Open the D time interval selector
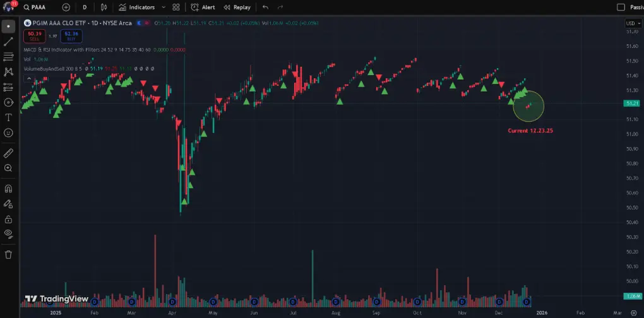This screenshot has height=318, width=644. pyautogui.click(x=85, y=8)
